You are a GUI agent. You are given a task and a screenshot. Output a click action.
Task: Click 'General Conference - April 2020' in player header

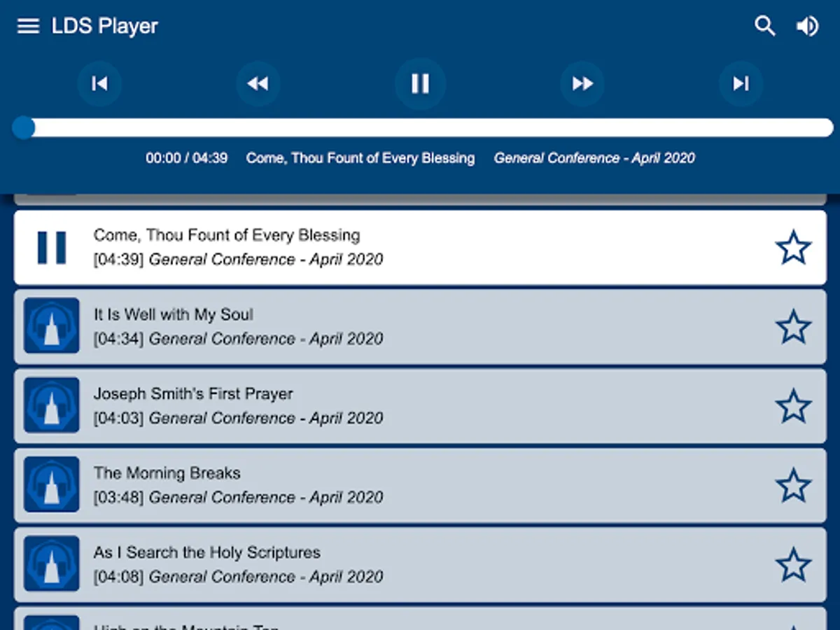click(594, 158)
